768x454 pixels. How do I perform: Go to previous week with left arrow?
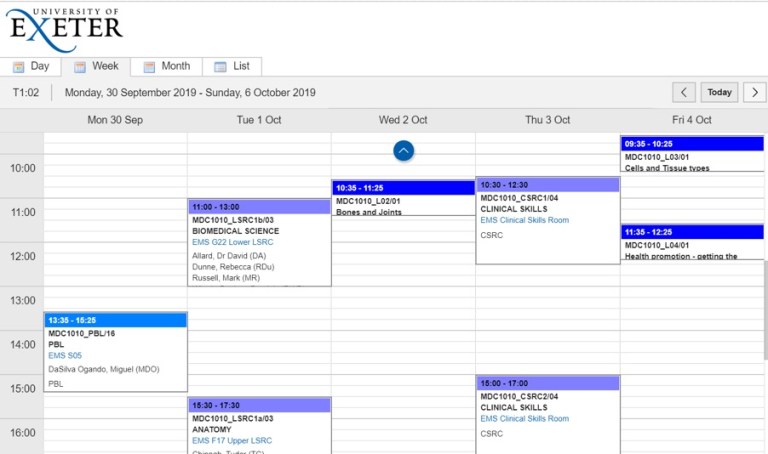(x=684, y=92)
